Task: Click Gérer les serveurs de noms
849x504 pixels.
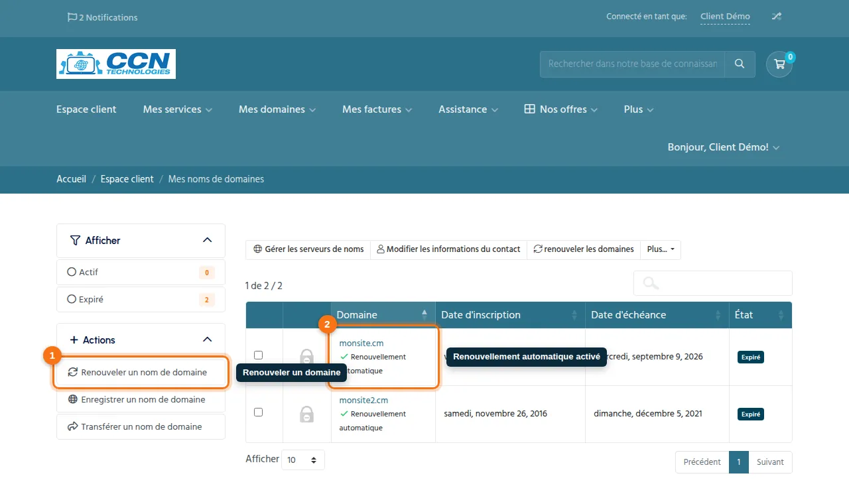Action: tap(308, 249)
